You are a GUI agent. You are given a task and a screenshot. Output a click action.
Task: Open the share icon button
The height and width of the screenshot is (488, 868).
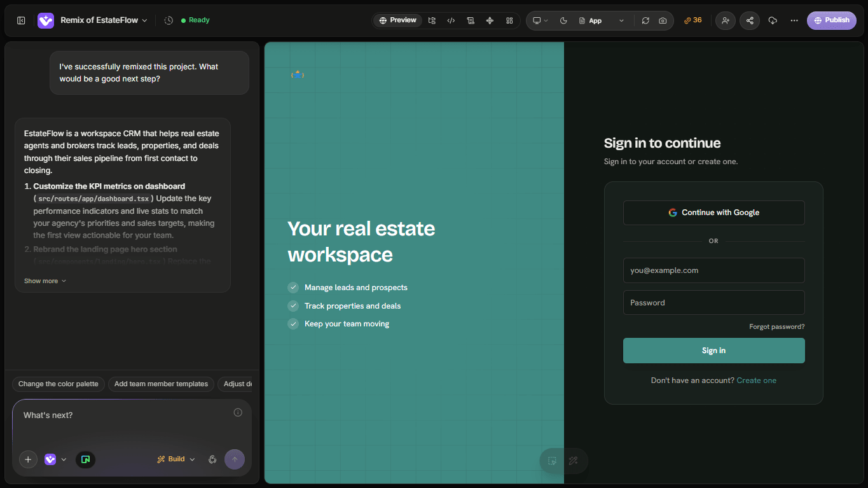[750, 20]
